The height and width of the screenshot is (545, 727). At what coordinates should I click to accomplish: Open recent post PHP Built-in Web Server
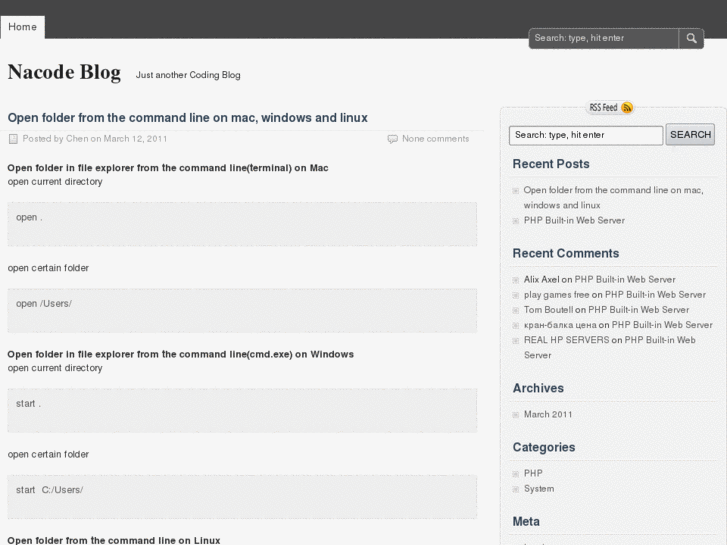[574, 220]
